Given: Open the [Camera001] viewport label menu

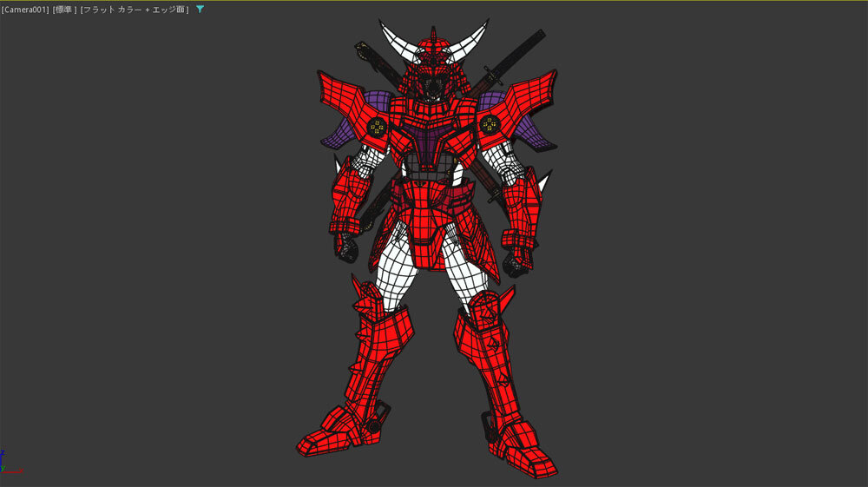Looking at the screenshot, I should pos(24,10).
